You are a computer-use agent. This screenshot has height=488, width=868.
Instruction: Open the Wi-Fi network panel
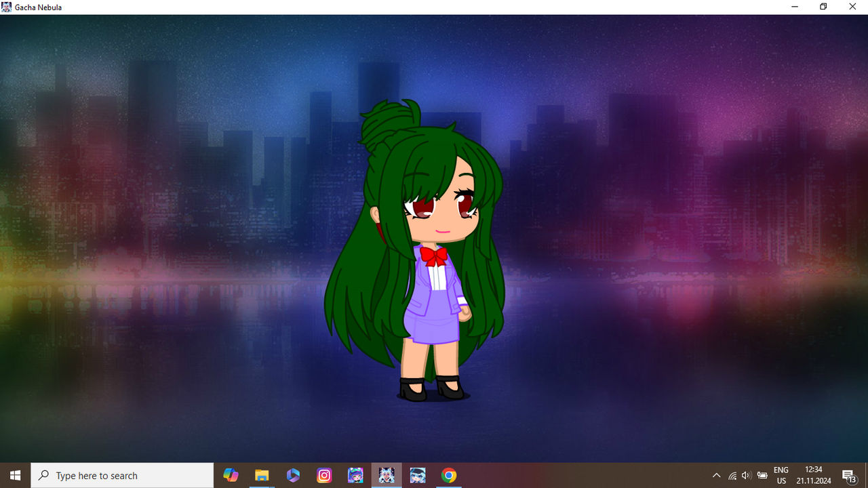coord(732,475)
